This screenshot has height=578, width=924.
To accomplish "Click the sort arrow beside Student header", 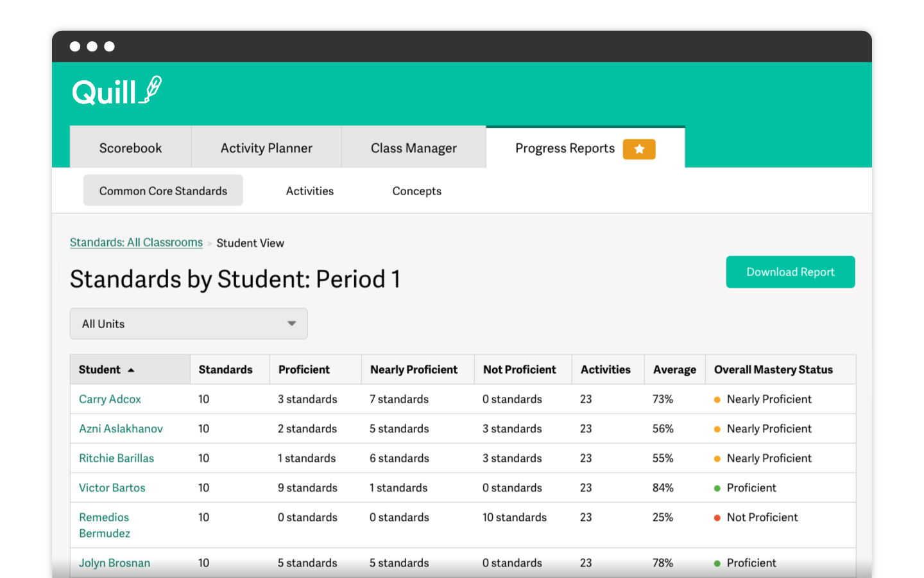I will [131, 371].
